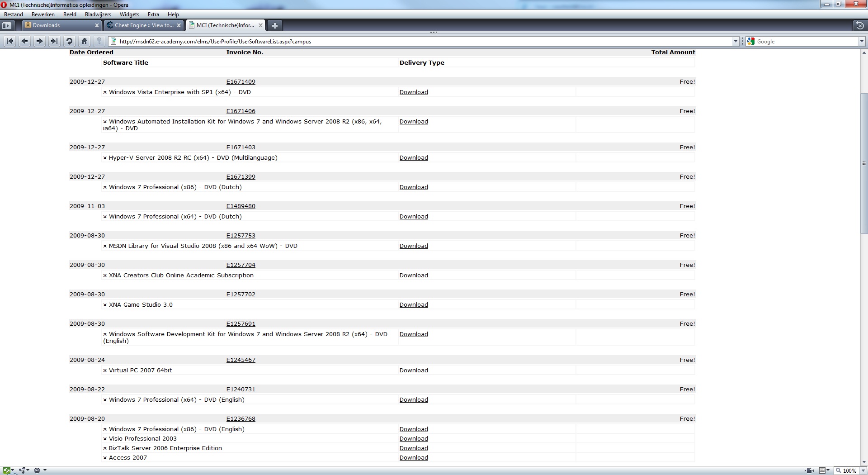Expand the Opera Unite dropdown arrow
This screenshot has height=475, width=868.
click(28, 470)
